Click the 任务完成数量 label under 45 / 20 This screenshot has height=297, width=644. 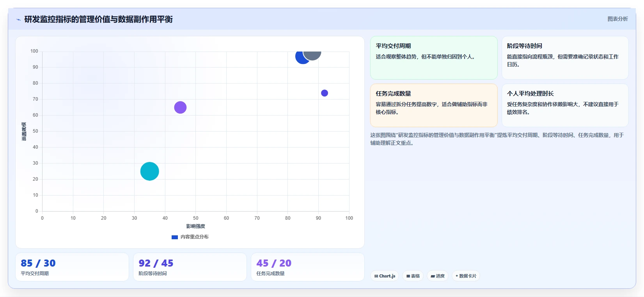270,274
